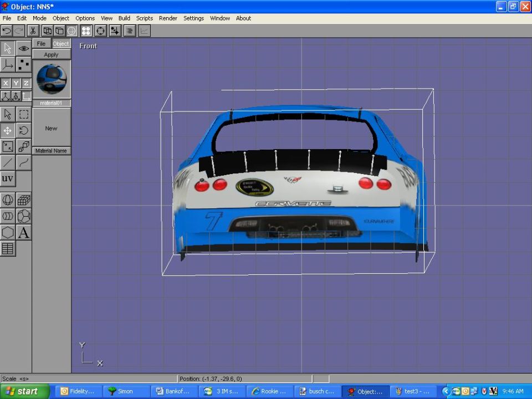Add a cylinder primitive
The height and width of the screenshot is (399, 532).
(x=7, y=216)
